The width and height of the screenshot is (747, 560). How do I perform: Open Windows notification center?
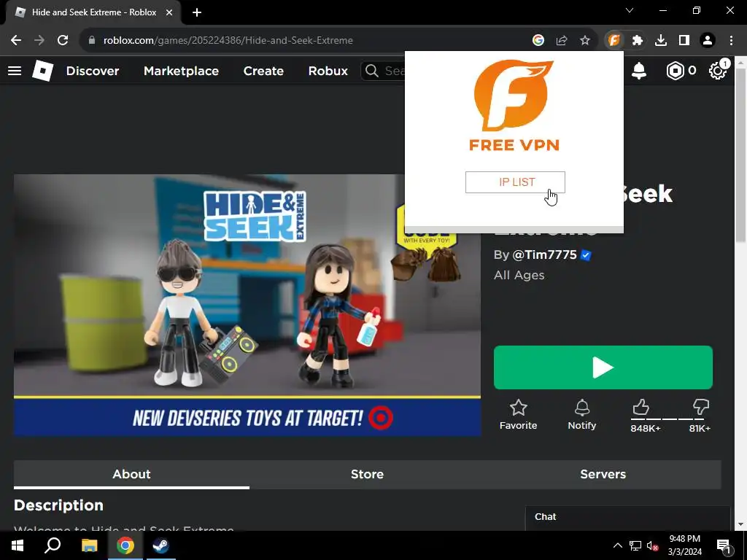(x=723, y=545)
